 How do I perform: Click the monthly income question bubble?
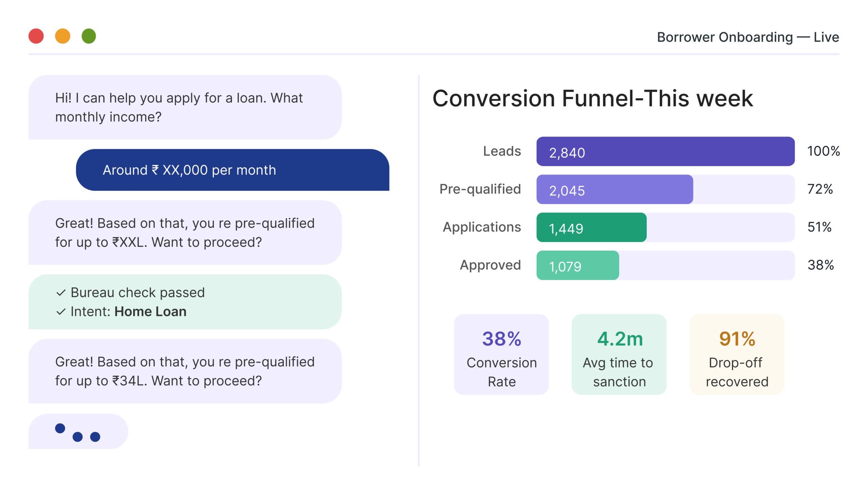coord(185,107)
